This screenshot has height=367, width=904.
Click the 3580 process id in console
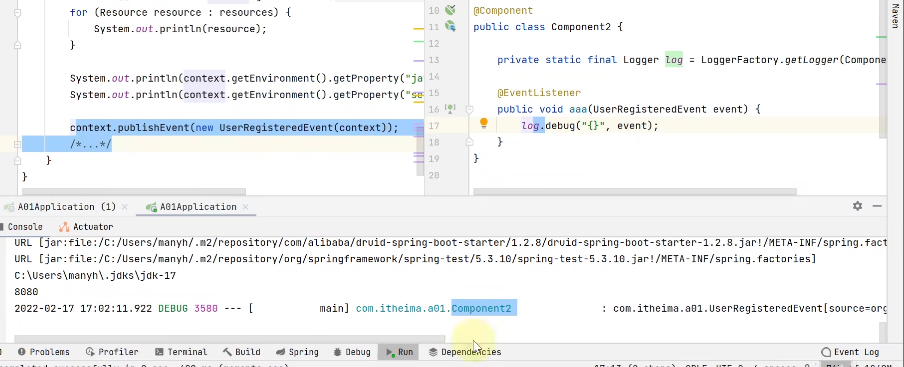coord(206,308)
